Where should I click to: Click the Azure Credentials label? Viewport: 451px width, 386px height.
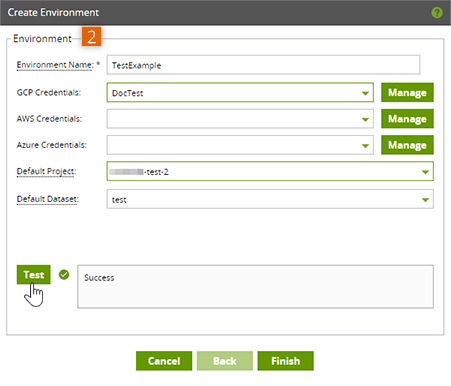pos(52,145)
